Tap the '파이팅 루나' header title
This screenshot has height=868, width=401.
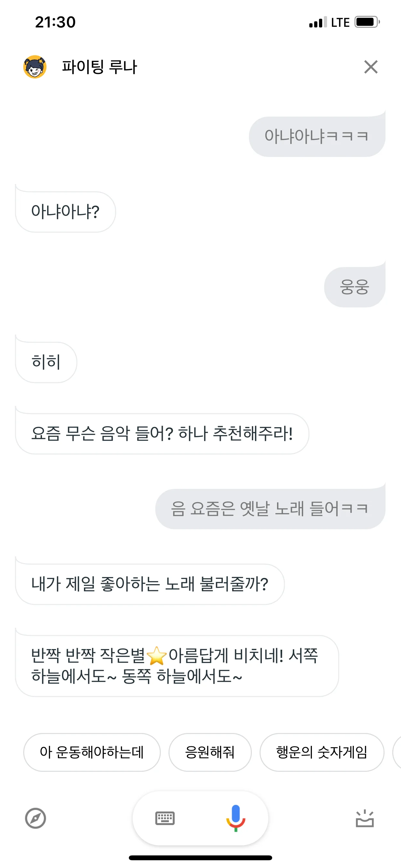[x=99, y=67]
